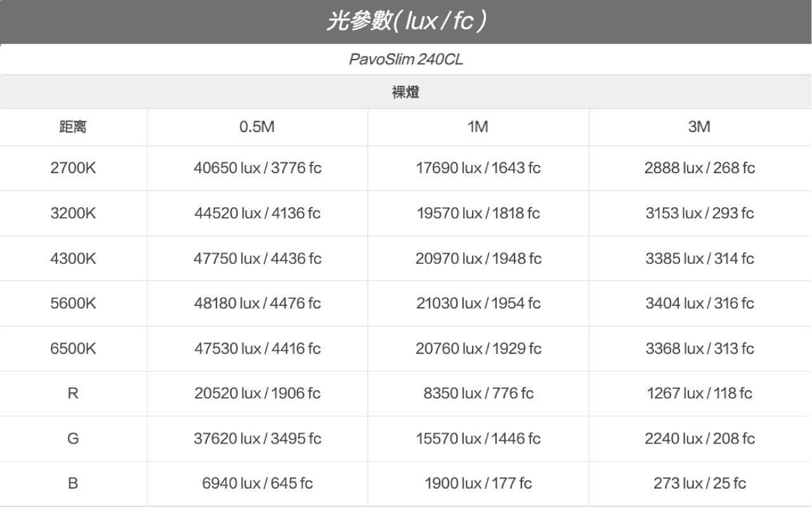Click the 光參數 (lux / fc) title header
This screenshot has height=507, width=812.
406,22
